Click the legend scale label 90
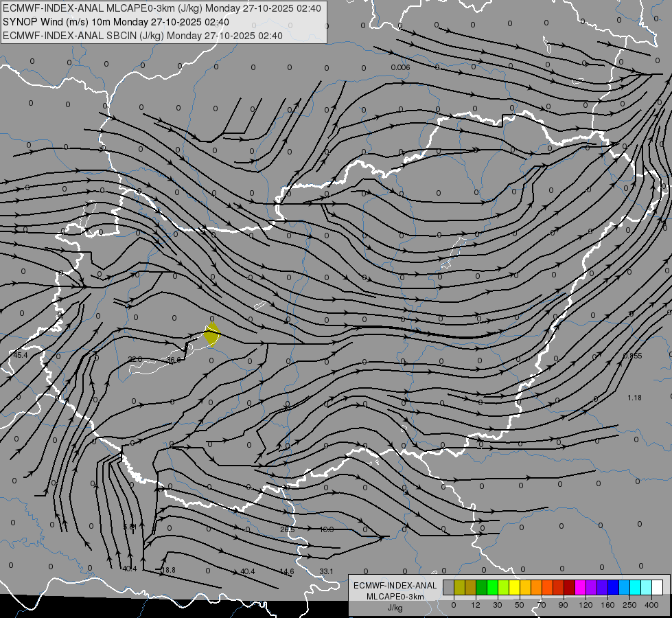The height and width of the screenshot is (618, 672). click(563, 605)
